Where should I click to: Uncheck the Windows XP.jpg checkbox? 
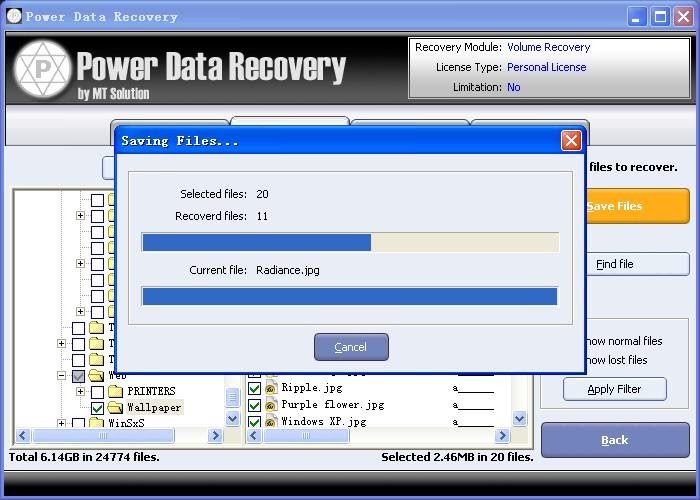254,422
